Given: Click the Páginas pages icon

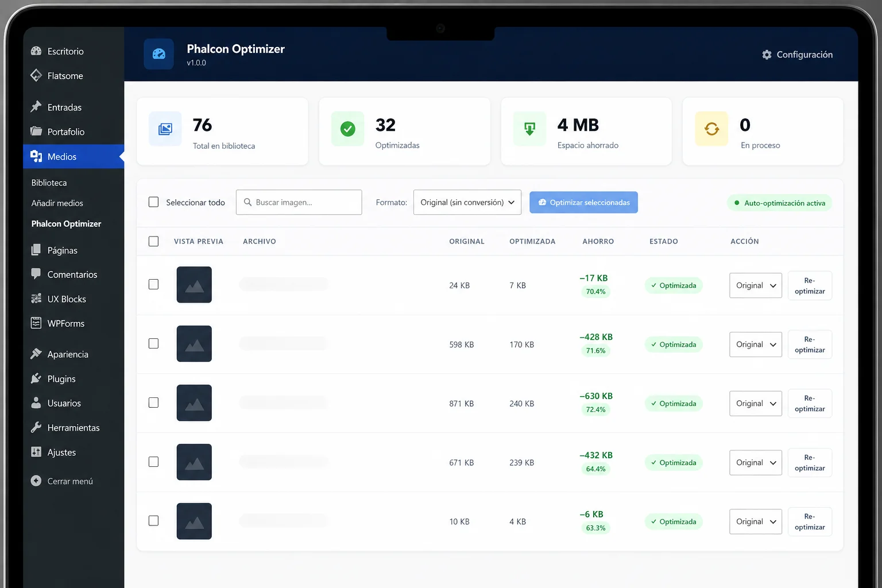Looking at the screenshot, I should (36, 250).
